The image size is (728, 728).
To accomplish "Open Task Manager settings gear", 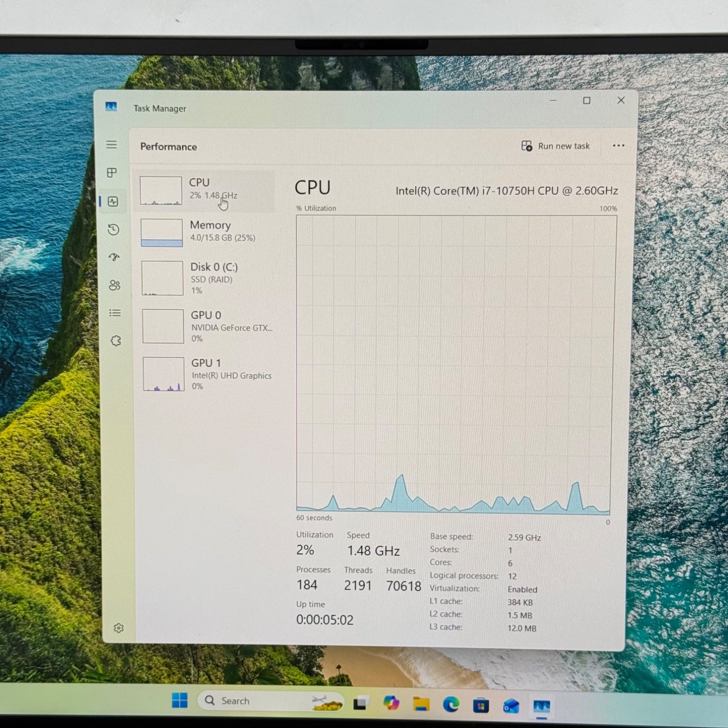I will point(118,628).
